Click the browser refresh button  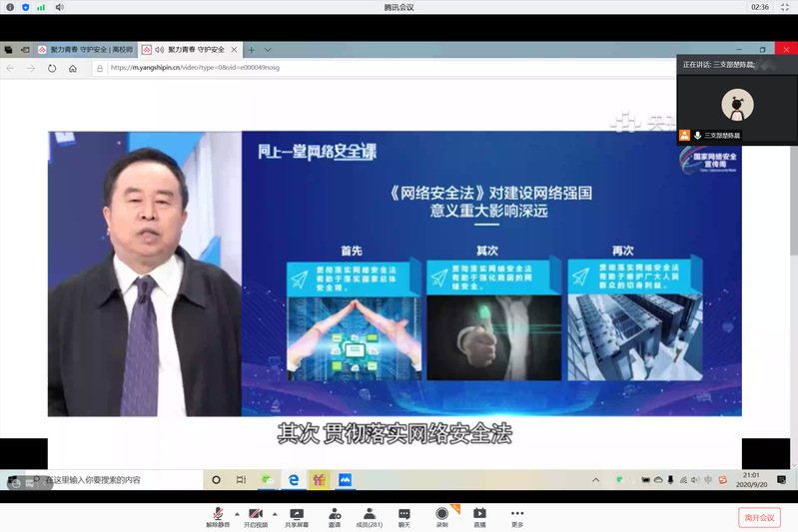tap(52, 68)
